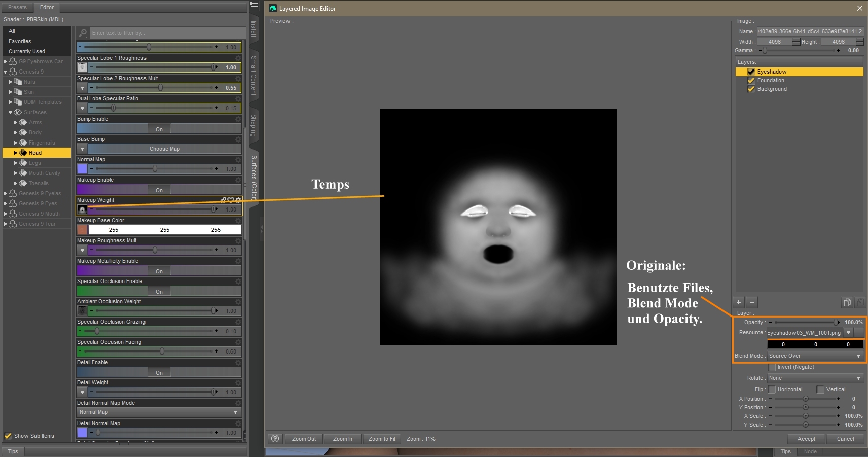Open the Install side tab
868x457 pixels.
(254, 29)
